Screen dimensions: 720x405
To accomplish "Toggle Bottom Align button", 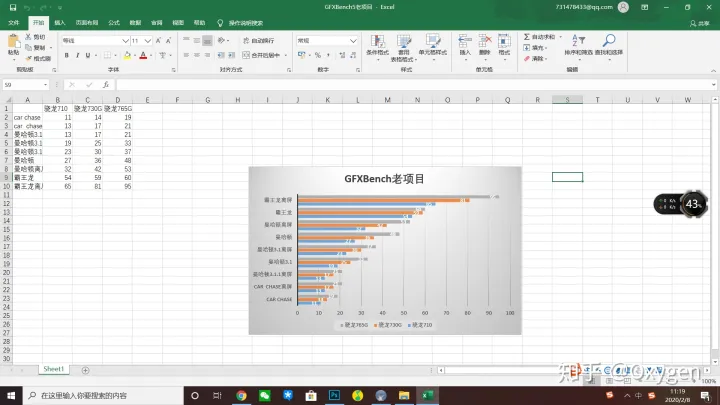I will pyautogui.click(x=208, y=40).
